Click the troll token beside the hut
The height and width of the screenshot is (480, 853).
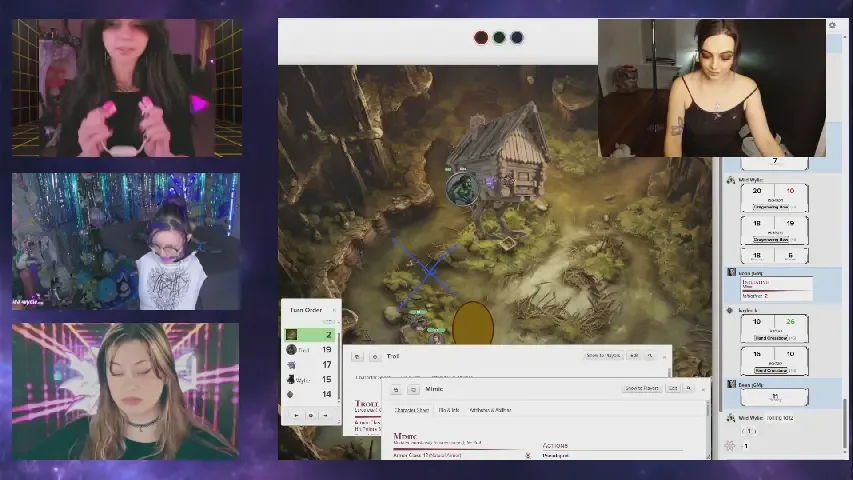461,187
